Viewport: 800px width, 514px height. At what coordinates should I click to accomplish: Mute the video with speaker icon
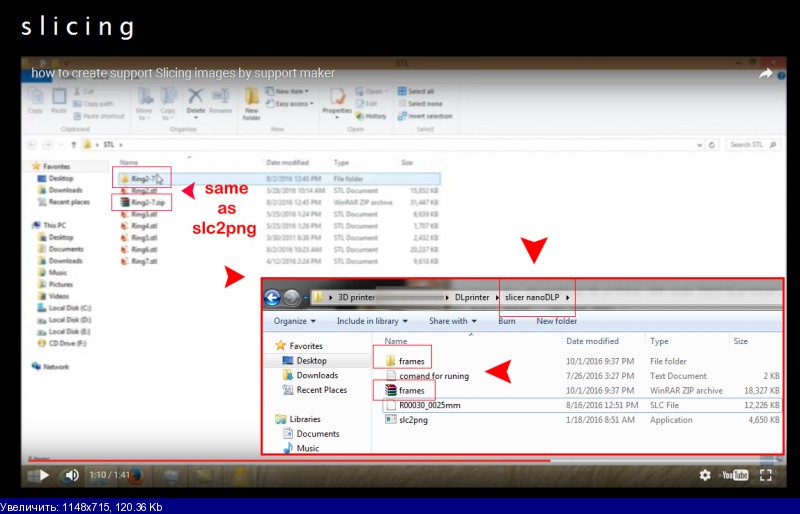click(x=71, y=475)
